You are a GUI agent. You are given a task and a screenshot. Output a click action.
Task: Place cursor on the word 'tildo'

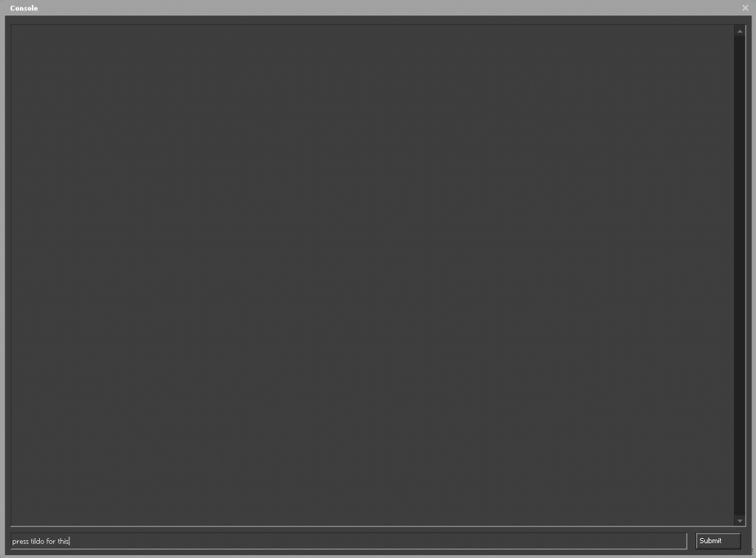click(x=37, y=541)
